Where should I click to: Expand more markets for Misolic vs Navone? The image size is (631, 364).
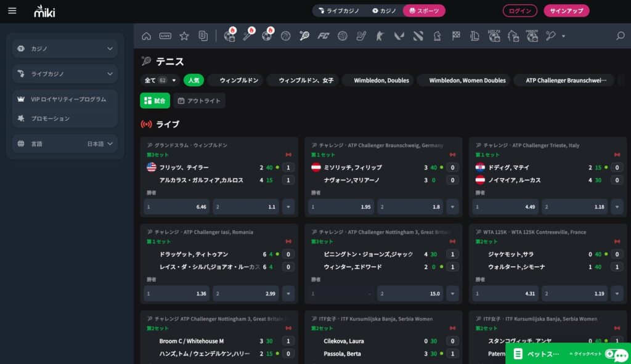click(452, 207)
